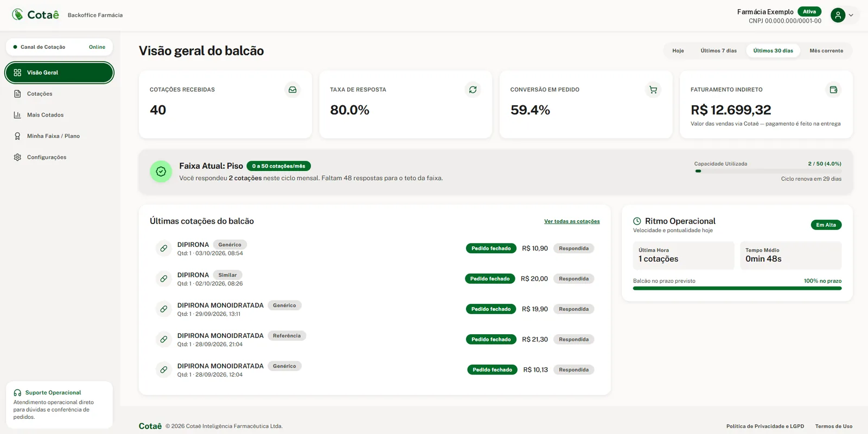Select the Últimos 30 dias filter
Screen dimensions: 868x434
point(773,50)
